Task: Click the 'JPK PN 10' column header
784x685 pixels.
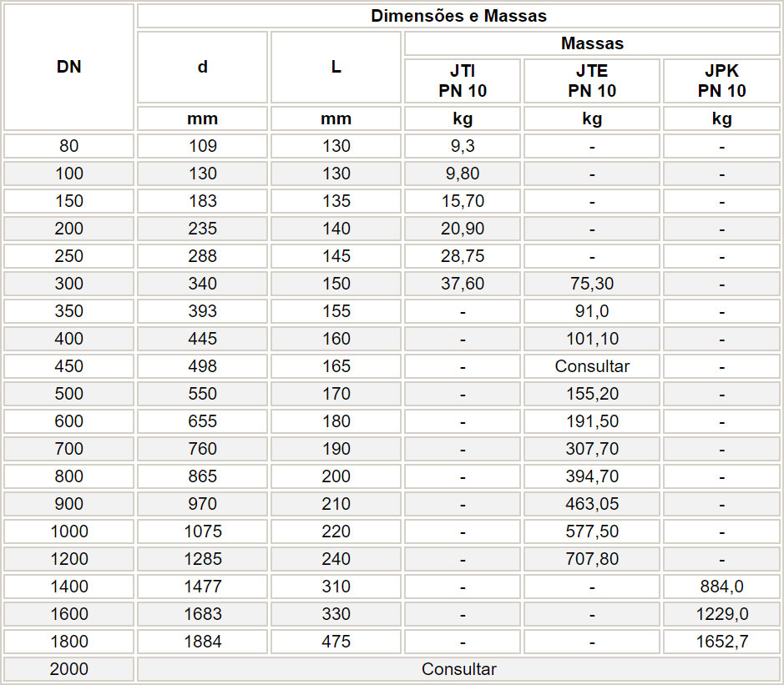Action: pos(721,81)
